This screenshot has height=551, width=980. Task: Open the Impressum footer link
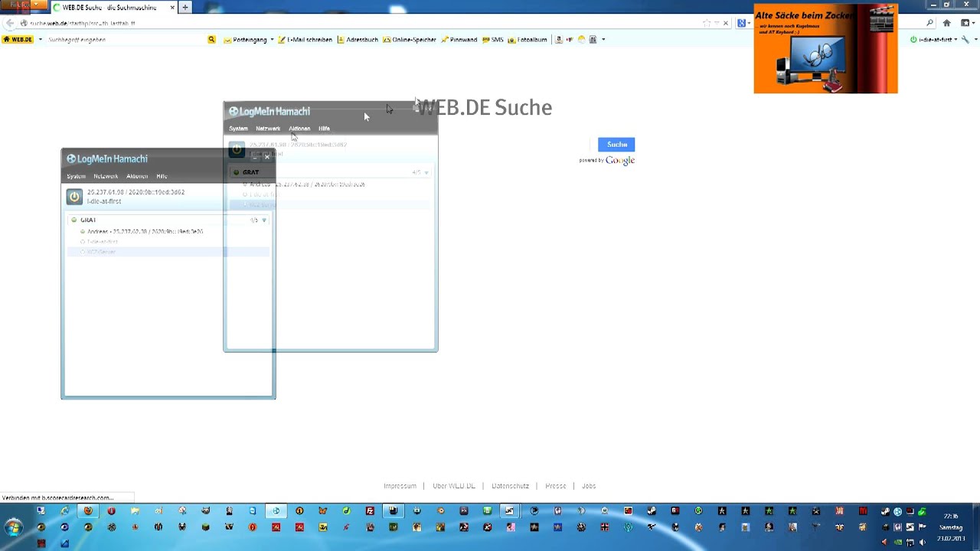pyautogui.click(x=400, y=486)
